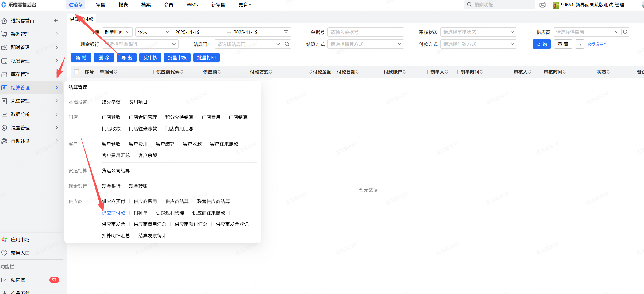This screenshot has height=294, width=644.
Task: Click the 批量审核 button
Action: [177, 58]
